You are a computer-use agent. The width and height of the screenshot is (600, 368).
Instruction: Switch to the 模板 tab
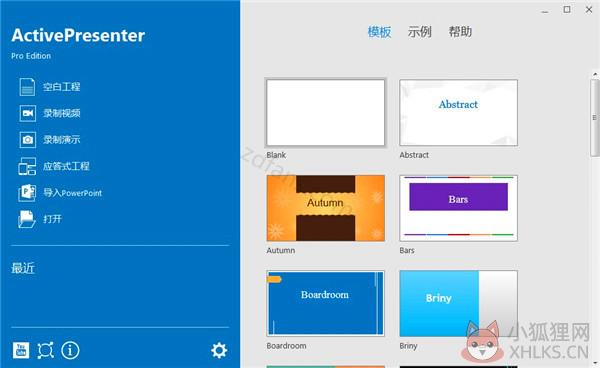pos(379,32)
